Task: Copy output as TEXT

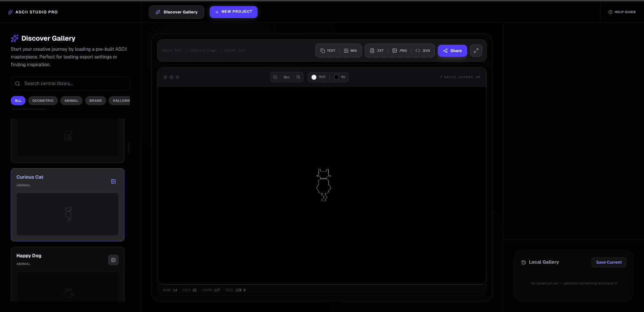Action: tap(328, 51)
